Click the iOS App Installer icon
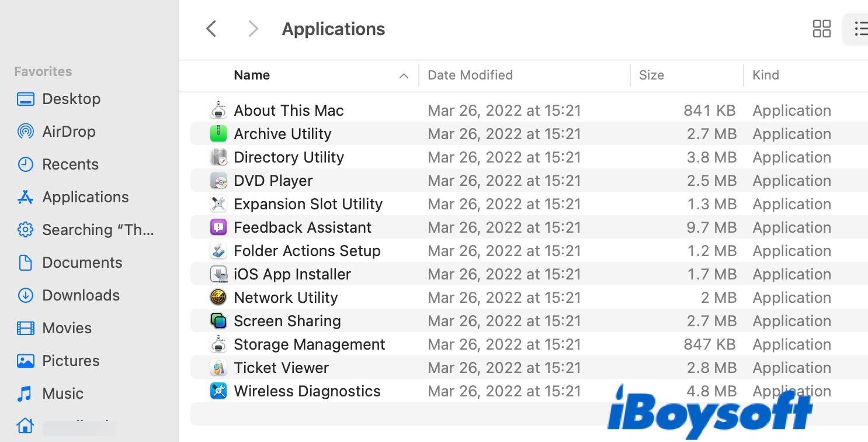Screen dimensions: 868x442 coord(218,274)
